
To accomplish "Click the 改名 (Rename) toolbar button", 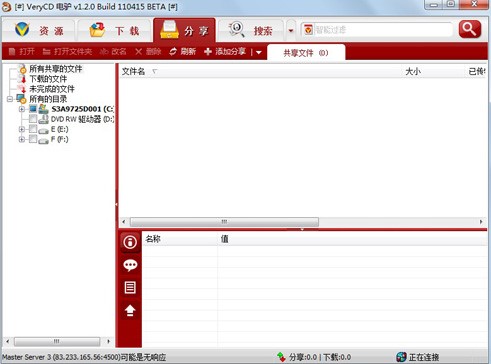I will coord(113,52).
